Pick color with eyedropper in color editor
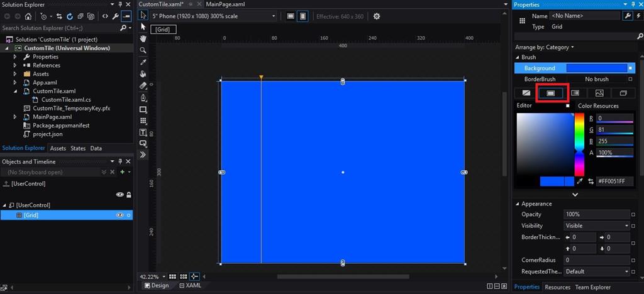The image size is (644, 294). (580, 182)
